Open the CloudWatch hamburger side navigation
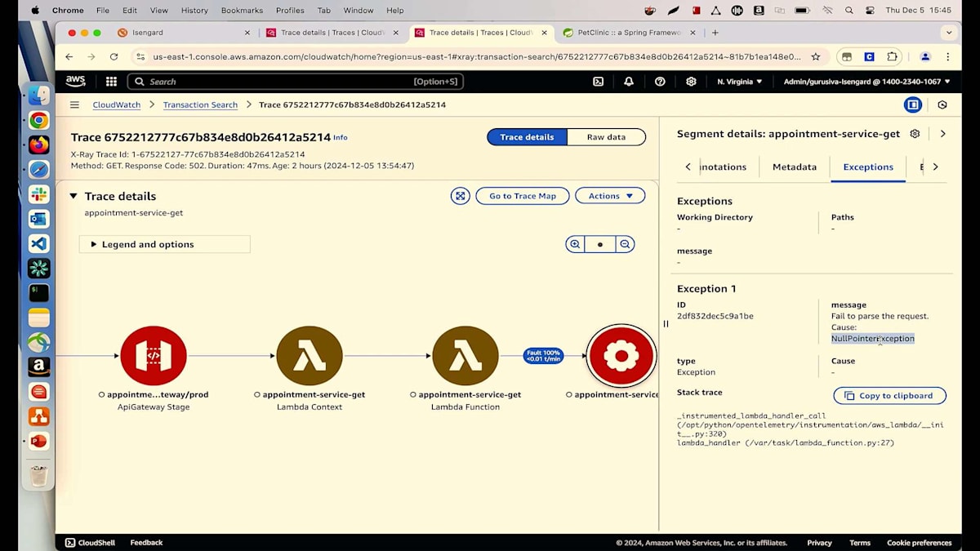Screen dimensions: 980x551 pos(74,105)
